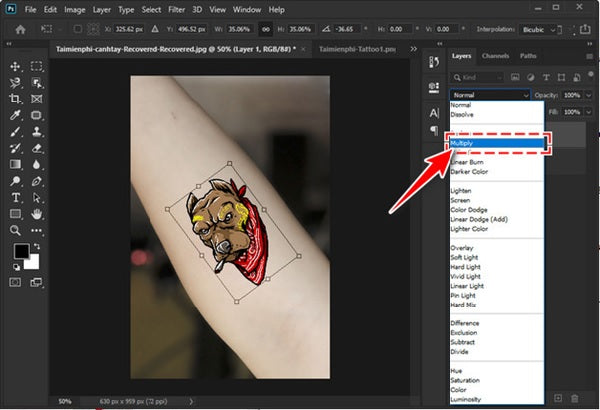Screen dimensions: 600x410
Task: Switch to the Taimienphi-Tattoo1 document tab
Action: coord(353,48)
